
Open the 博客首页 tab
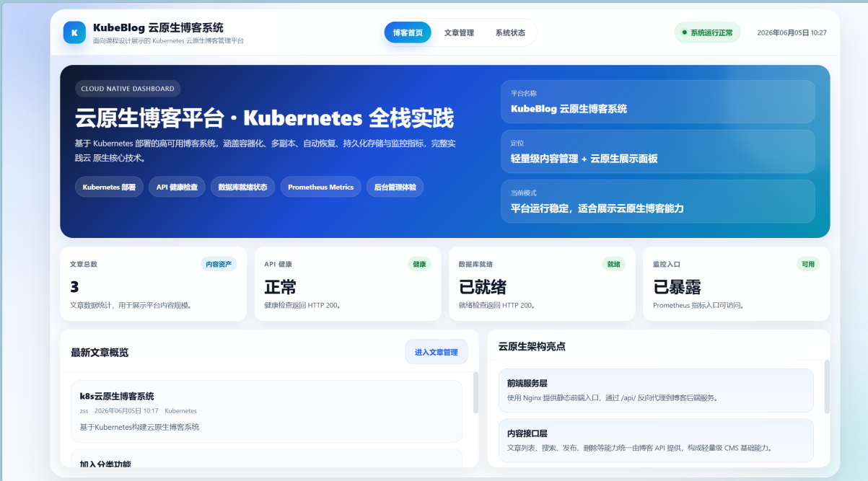coord(408,32)
